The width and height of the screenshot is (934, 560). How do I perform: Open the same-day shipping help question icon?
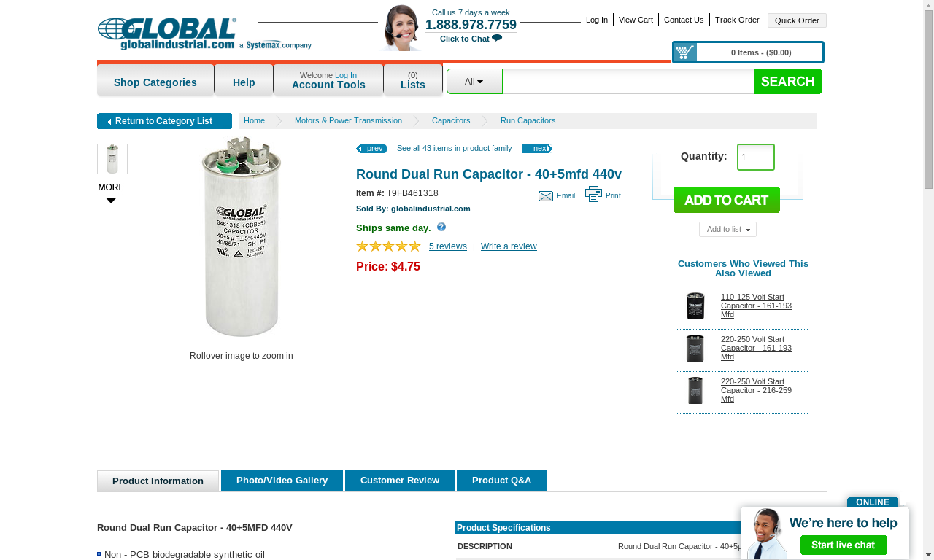coord(441,227)
